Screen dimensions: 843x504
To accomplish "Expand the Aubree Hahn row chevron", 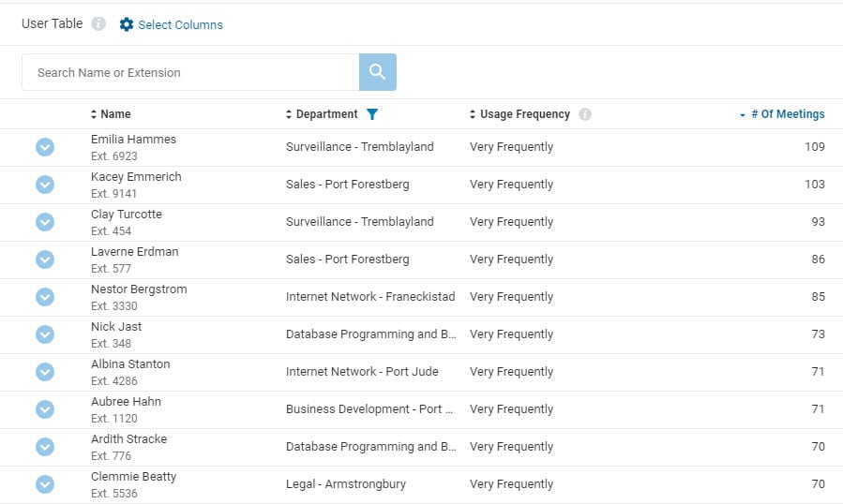I will click(x=45, y=409).
